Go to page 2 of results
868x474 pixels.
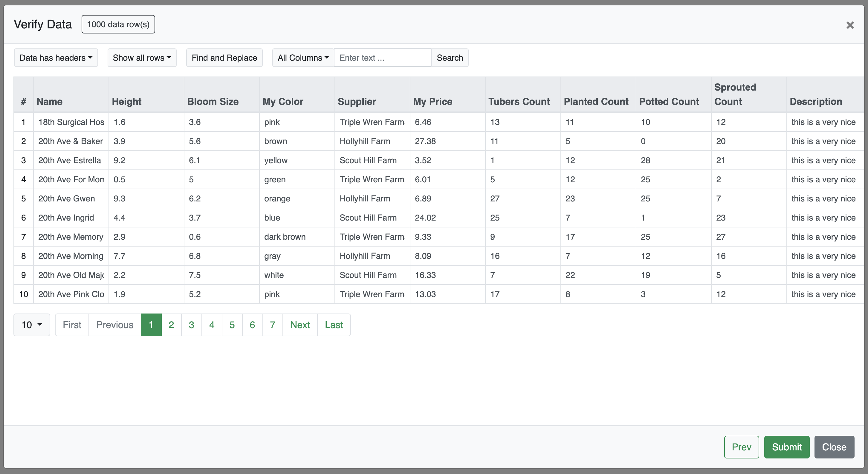[171, 325]
